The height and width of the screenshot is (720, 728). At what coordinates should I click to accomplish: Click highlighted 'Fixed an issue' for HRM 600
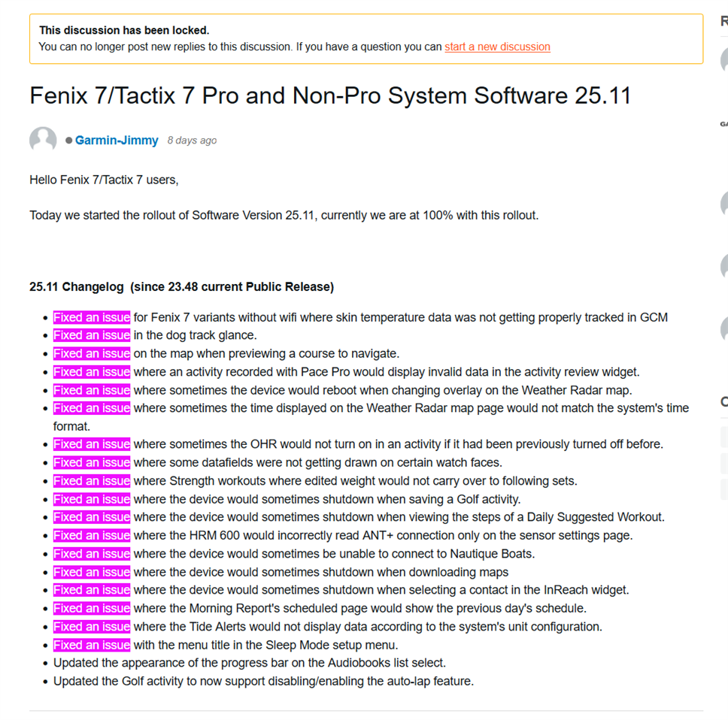(x=92, y=536)
